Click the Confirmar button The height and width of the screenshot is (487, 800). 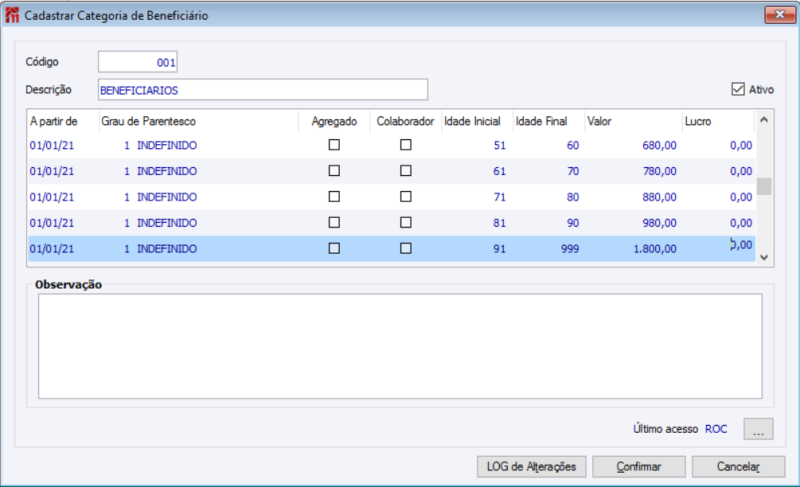[x=639, y=467]
